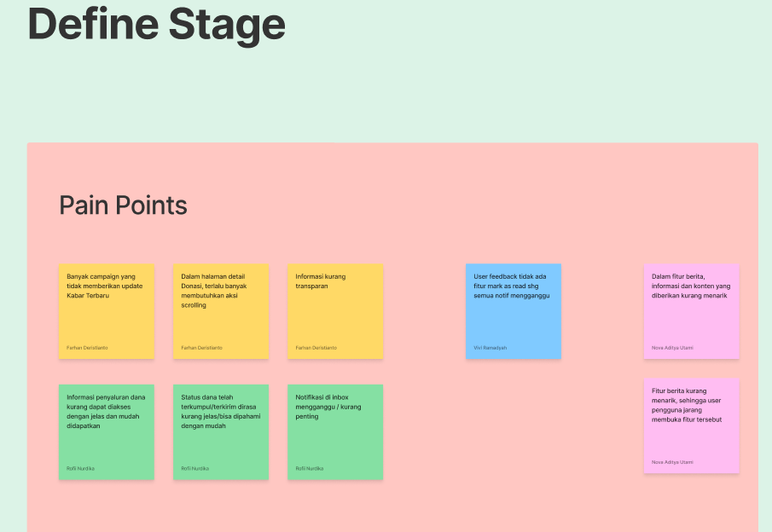772x532 pixels.
Task: Click the 'Informasi kurang transparan' yellow sticky note
Action: [335, 311]
